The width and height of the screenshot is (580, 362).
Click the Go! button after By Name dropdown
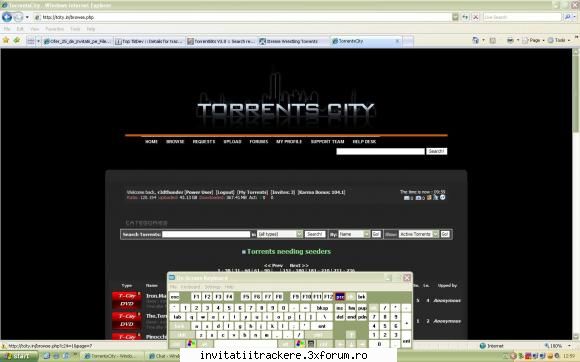(376, 234)
